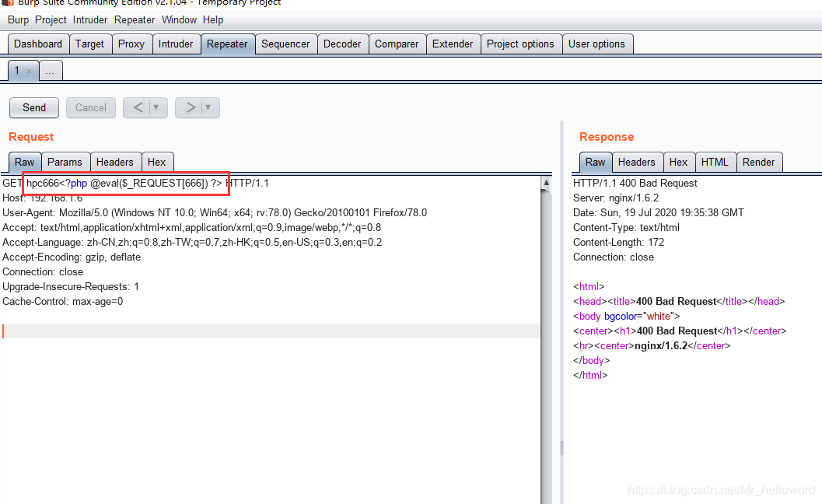Open the Window menu
This screenshot has height=504, width=822.
click(x=179, y=20)
